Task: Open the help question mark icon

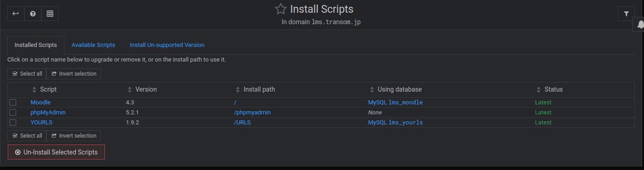Action: pyautogui.click(x=33, y=14)
